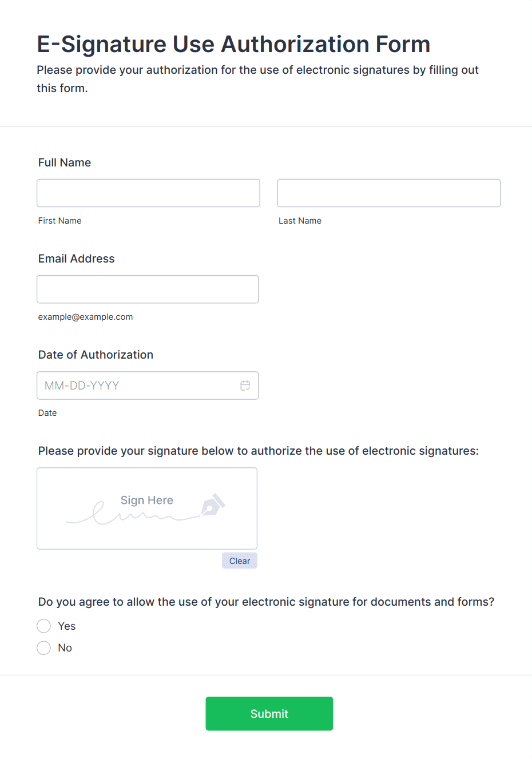This screenshot has height=759, width=532.
Task: Click the First Name sublabel
Action: [60, 221]
